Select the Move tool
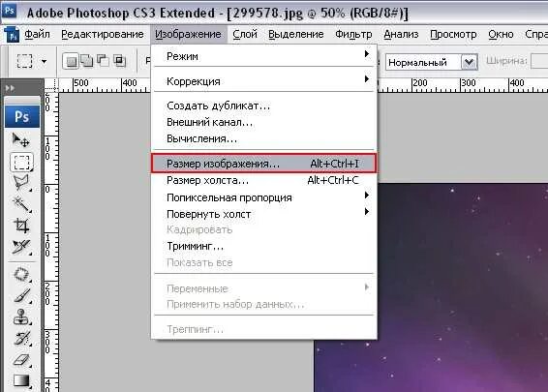548x392 pixels. (21, 140)
